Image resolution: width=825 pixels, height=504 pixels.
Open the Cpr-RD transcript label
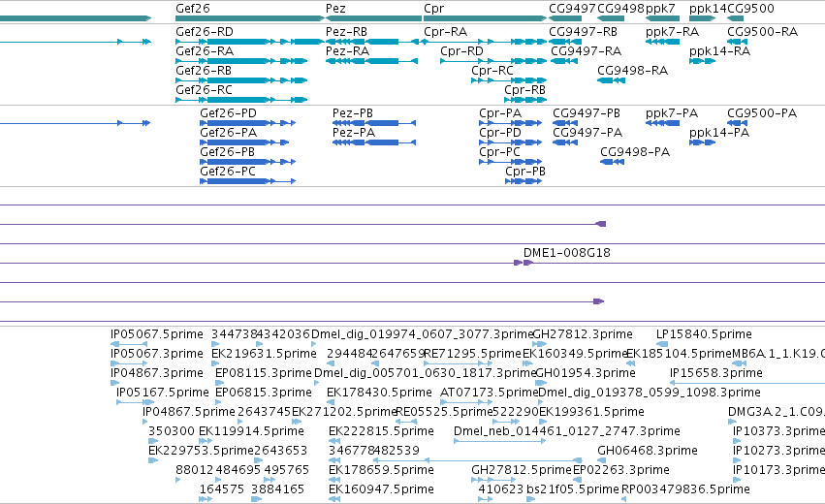click(x=461, y=51)
